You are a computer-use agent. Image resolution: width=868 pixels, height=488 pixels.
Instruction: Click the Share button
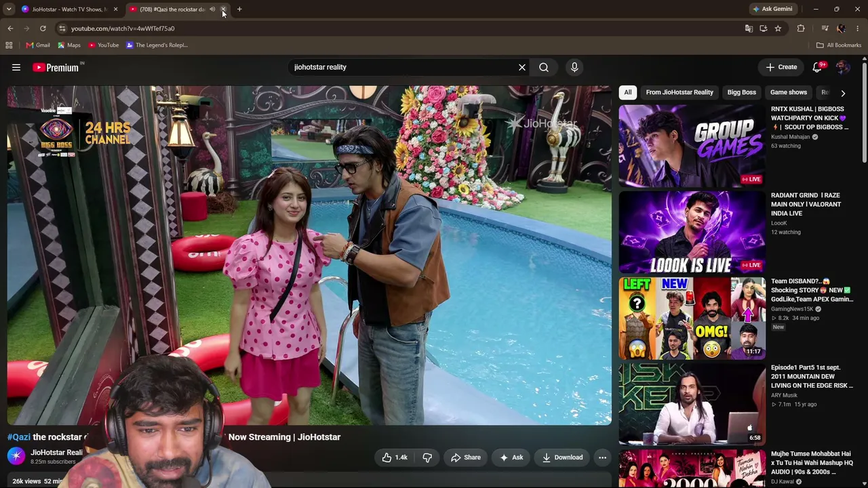(x=466, y=457)
